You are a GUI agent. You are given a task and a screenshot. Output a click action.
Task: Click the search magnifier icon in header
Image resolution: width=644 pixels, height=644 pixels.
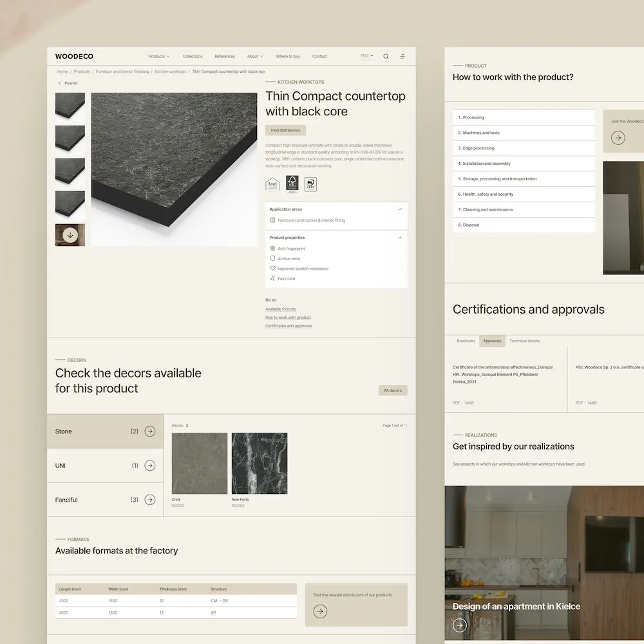point(386,57)
